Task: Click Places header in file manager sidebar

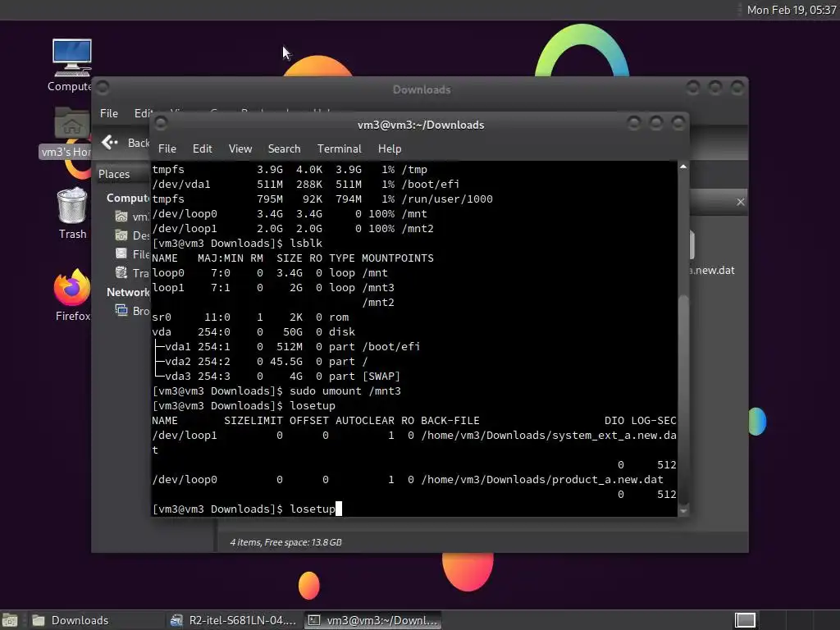Action: pyautogui.click(x=114, y=174)
